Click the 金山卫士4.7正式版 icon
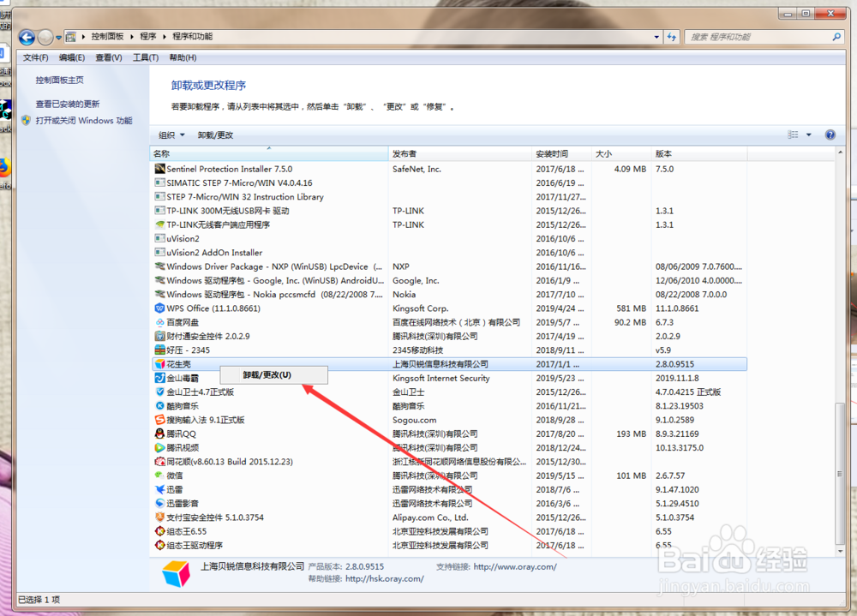This screenshot has height=616, width=857. coord(159,392)
